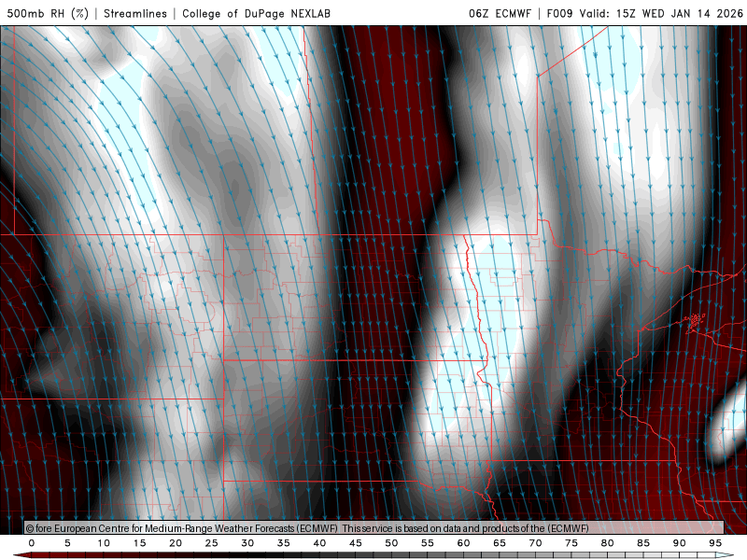This screenshot has width=747, height=560.
Task: Click 'Valid: 15Z WED JAN 14 2026'
Action: 661,13
